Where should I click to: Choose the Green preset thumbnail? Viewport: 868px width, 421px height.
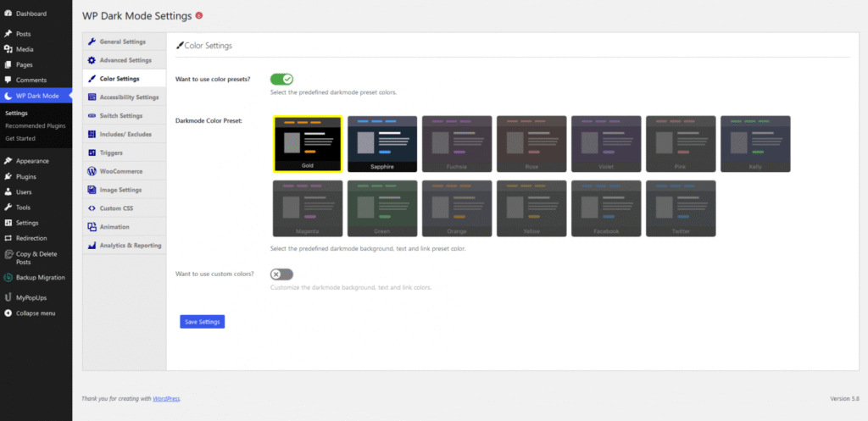382,208
